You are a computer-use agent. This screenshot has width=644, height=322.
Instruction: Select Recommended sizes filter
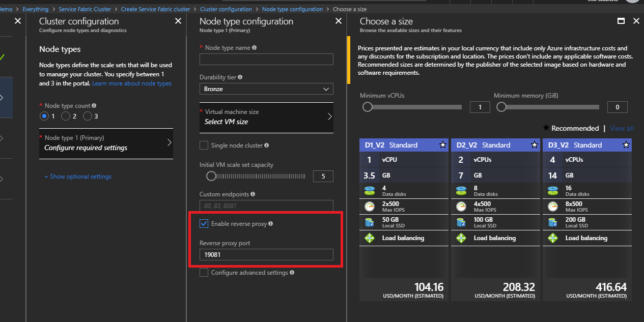[x=571, y=128]
